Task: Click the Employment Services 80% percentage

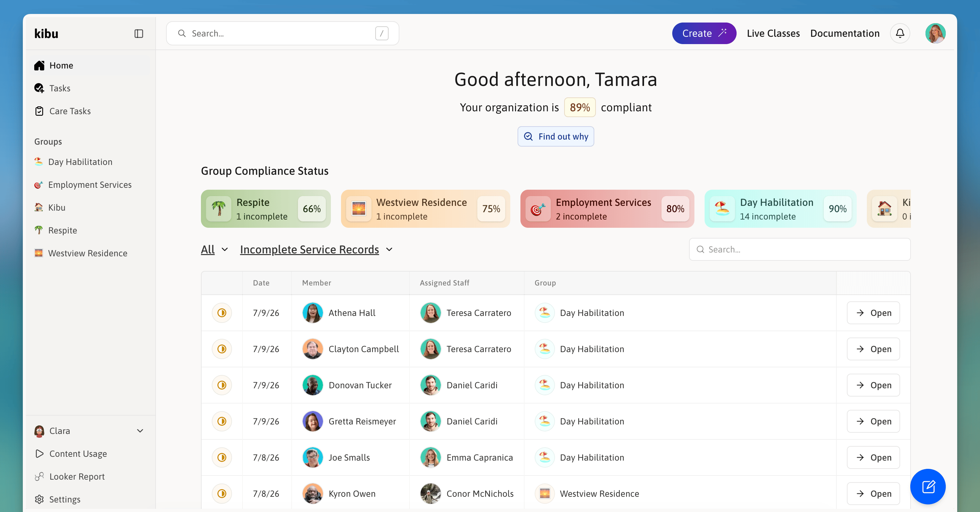Action: click(675, 209)
